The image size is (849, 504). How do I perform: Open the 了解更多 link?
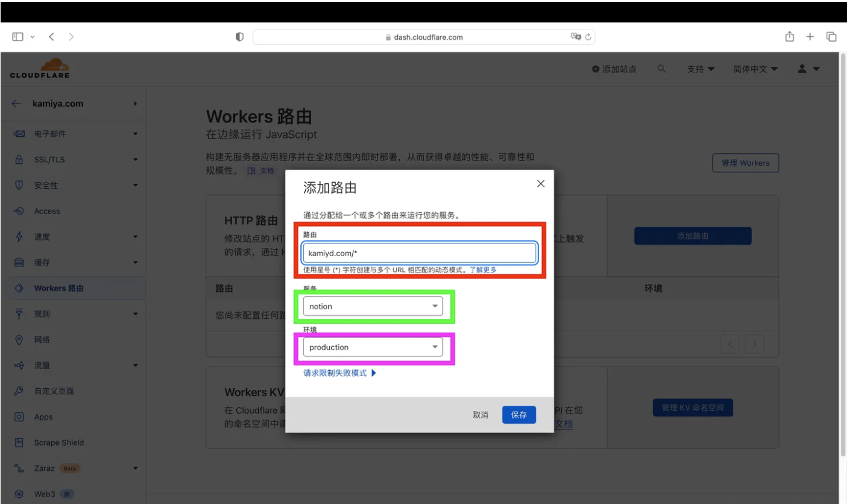[483, 270]
